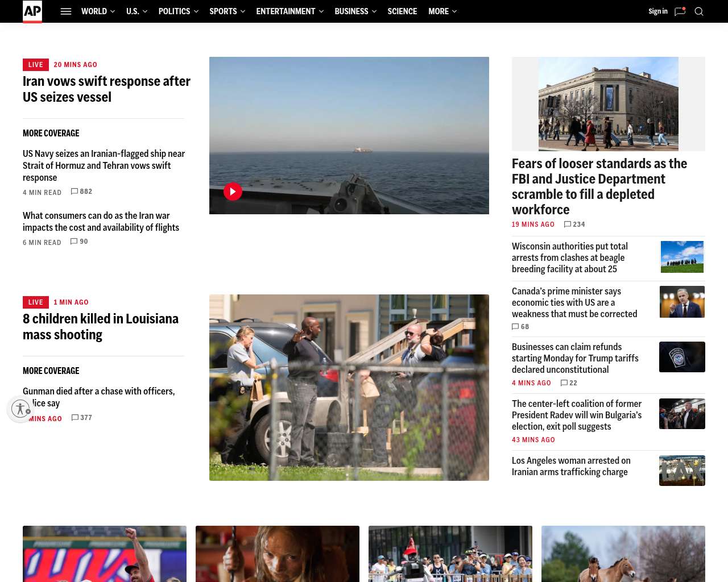Screen dimensions: 728x582
Task: Open the 68 comments on Canada story
Action: 520,327
